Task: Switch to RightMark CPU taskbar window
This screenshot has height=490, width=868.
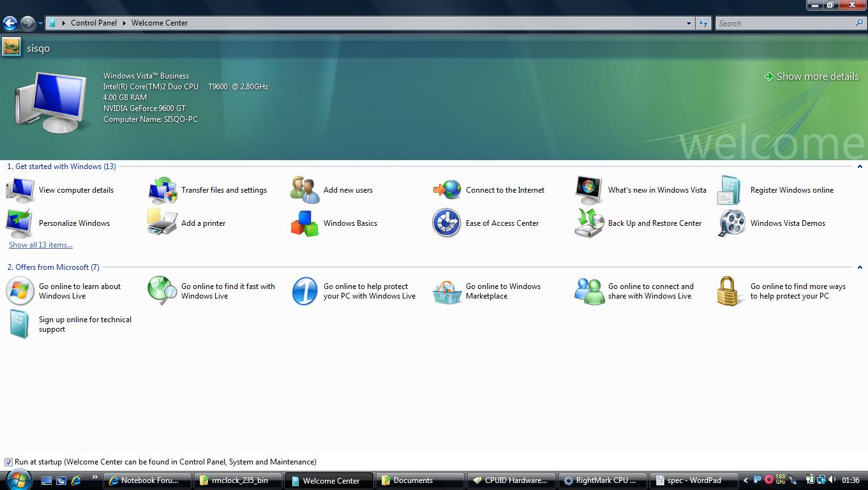Action: point(602,480)
